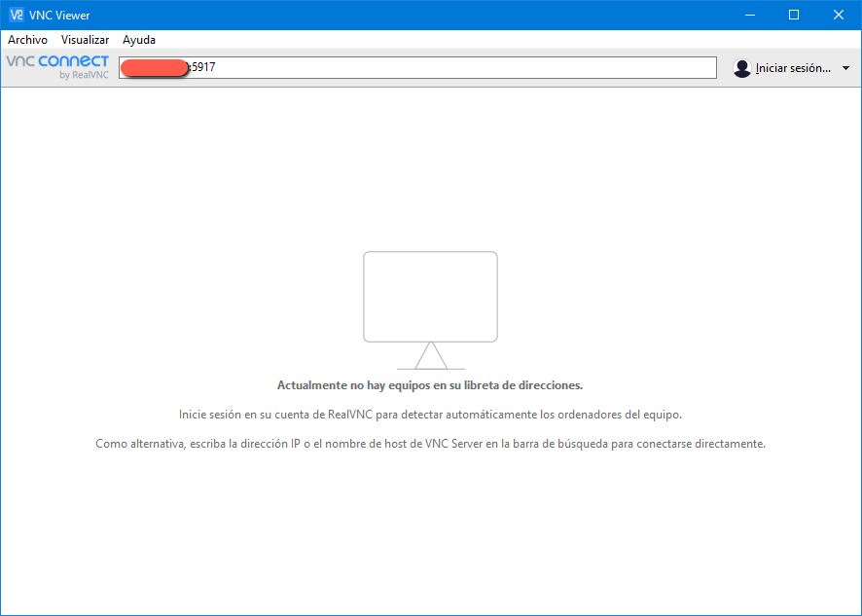Click empty address book area below the instructions
Screen dimensions: 862x616
click(430, 535)
